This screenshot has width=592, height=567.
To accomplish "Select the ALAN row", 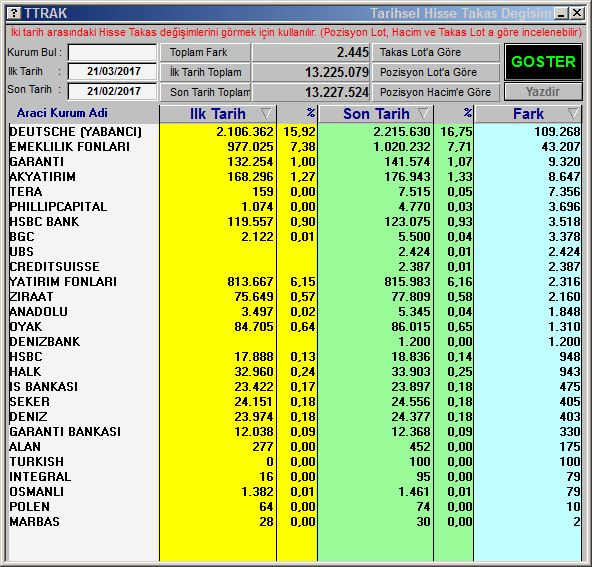I will 294,447.
